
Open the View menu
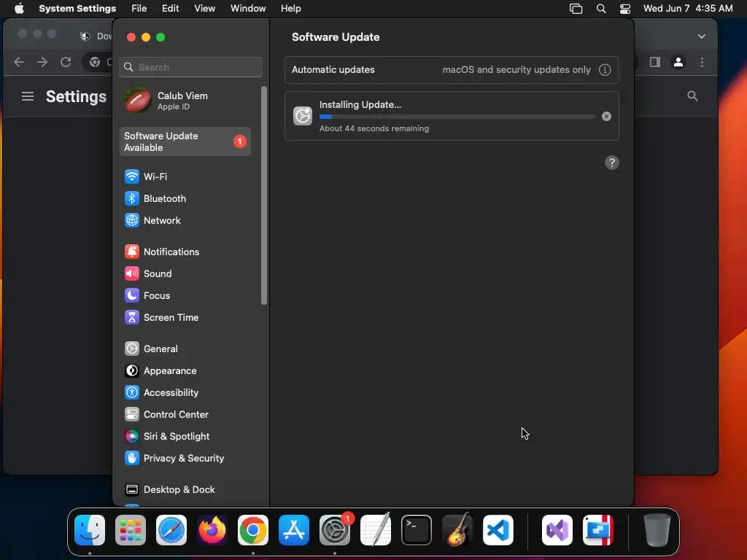click(x=204, y=9)
